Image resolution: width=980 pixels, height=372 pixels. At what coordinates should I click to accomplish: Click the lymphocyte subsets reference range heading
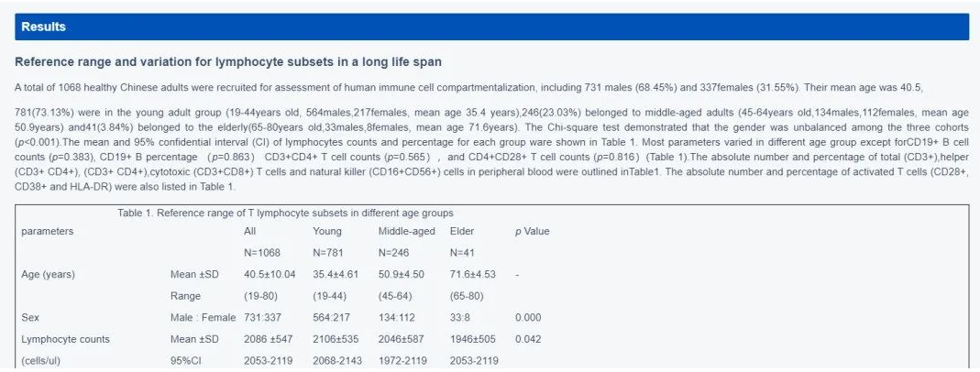[228, 63]
